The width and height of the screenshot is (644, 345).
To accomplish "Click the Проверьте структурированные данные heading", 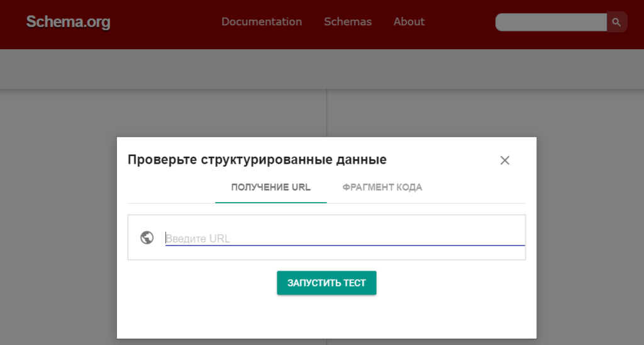I will coord(257,159).
